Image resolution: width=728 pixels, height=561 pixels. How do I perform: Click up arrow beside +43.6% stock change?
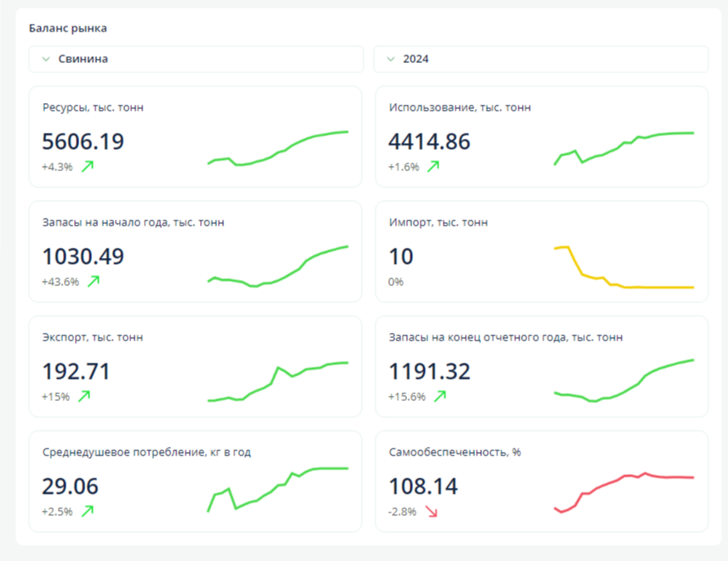94,282
